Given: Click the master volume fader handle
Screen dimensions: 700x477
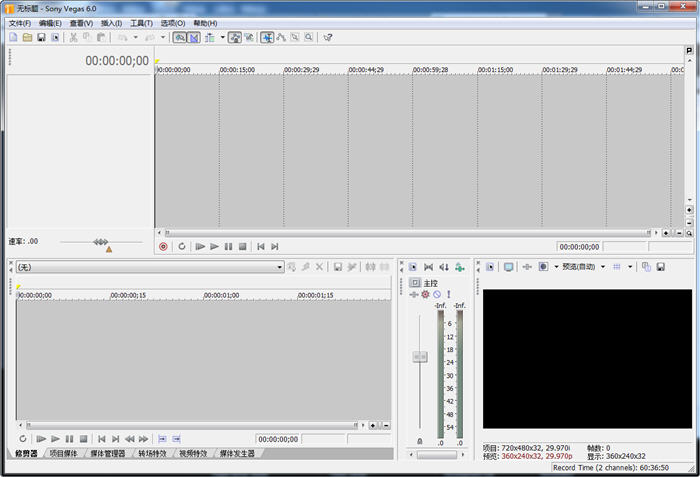Looking at the screenshot, I should pos(420,356).
